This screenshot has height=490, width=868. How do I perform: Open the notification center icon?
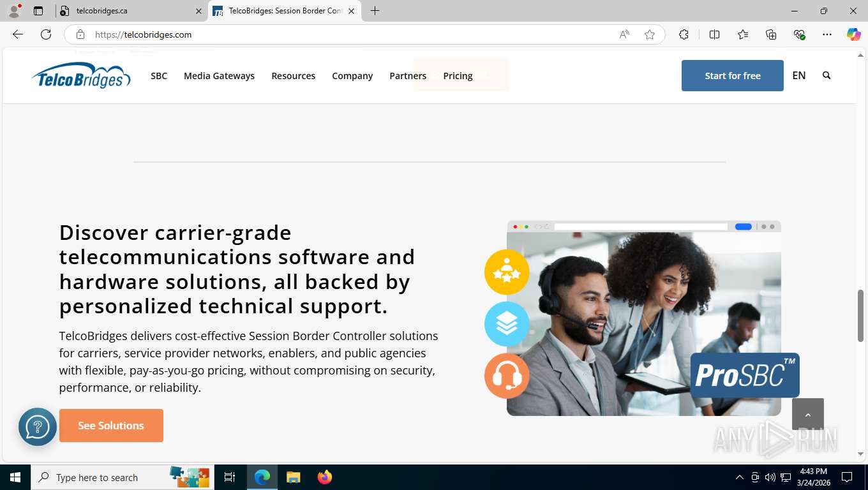click(x=847, y=477)
